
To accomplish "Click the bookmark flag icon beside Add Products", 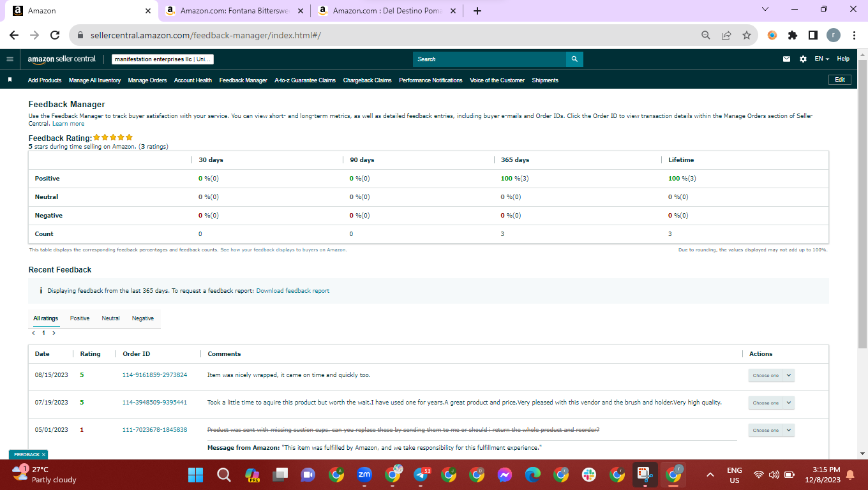I will pos(10,80).
